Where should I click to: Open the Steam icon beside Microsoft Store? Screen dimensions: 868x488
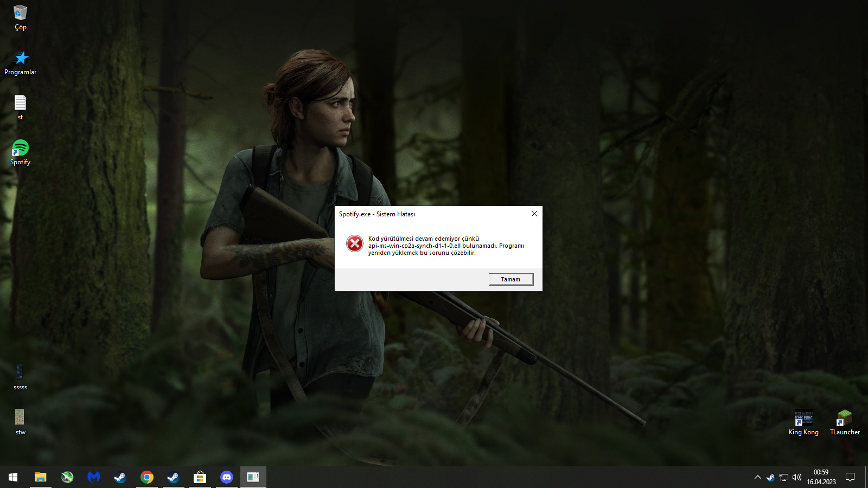point(173,477)
